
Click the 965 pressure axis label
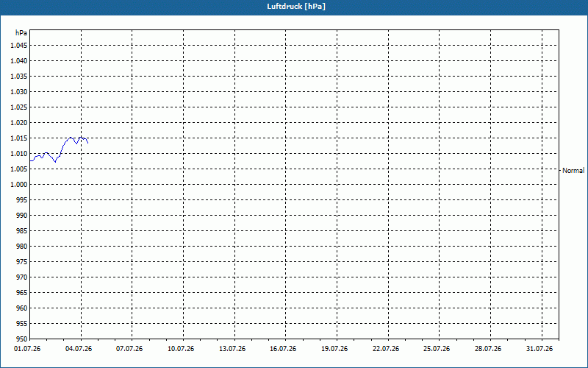tap(22, 292)
